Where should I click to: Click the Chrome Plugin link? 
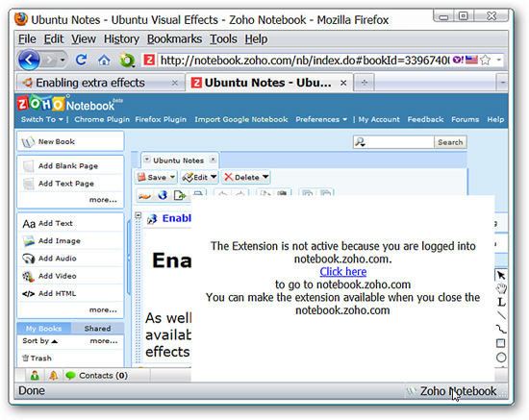tap(102, 119)
